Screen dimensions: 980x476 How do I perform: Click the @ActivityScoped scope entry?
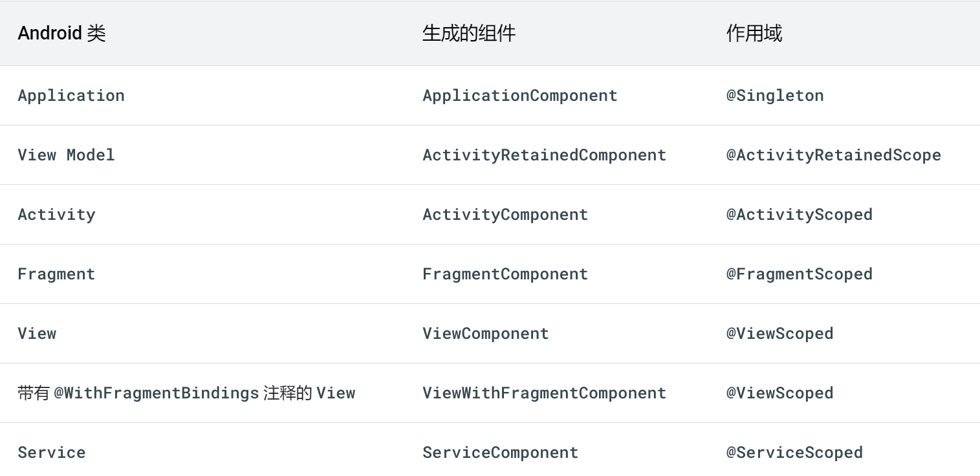click(x=800, y=214)
